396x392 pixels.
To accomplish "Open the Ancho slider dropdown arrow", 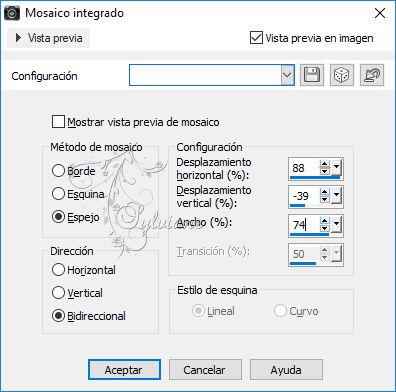I will pos(337,224).
